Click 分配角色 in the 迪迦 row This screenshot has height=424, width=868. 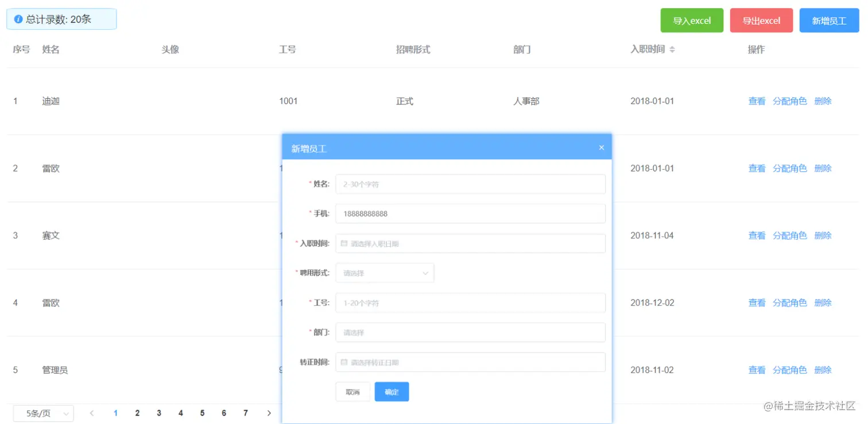tap(790, 101)
